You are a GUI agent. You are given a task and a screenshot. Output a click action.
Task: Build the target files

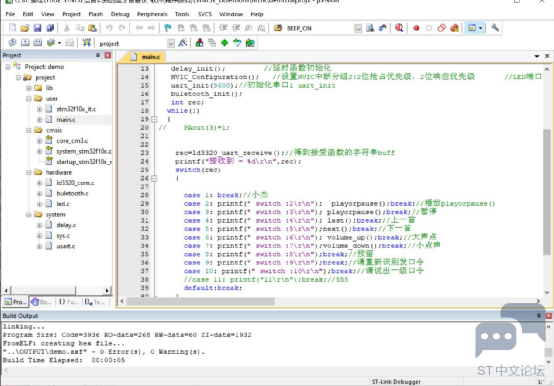25,43
